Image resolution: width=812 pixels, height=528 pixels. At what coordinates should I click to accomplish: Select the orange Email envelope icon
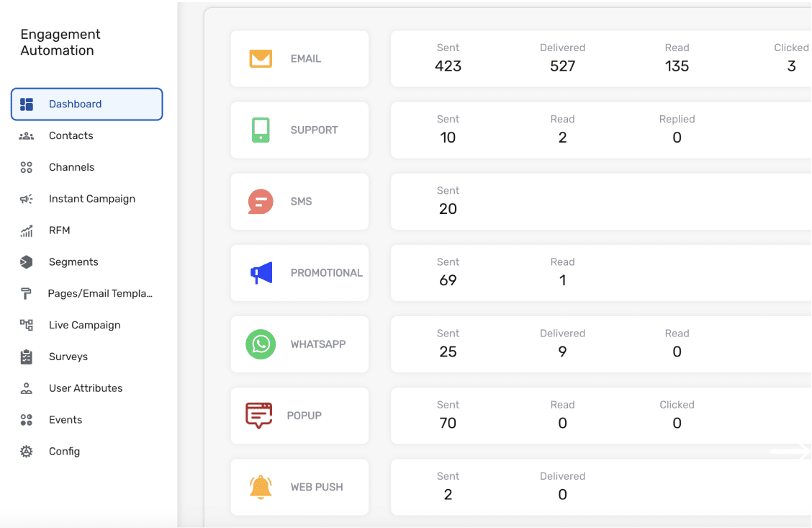[x=260, y=58]
